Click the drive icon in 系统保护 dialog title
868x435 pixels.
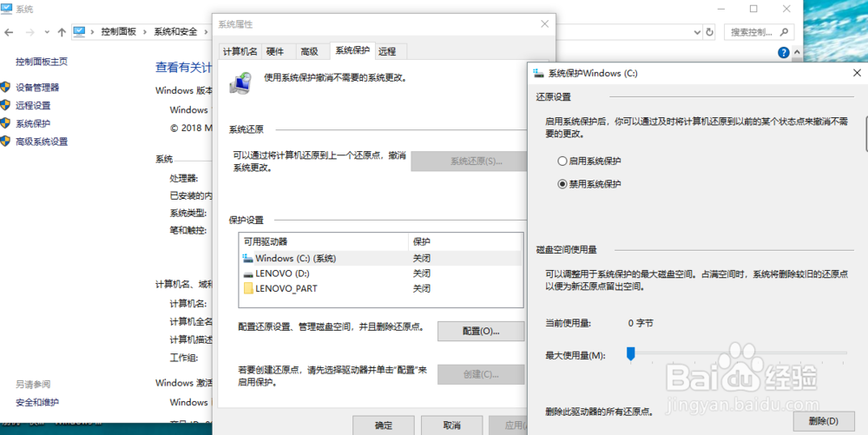539,73
